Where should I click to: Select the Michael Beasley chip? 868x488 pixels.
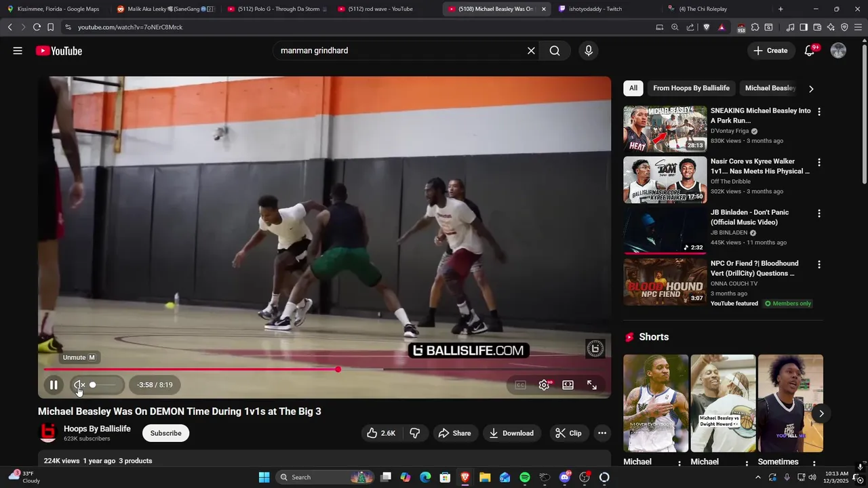(x=770, y=88)
